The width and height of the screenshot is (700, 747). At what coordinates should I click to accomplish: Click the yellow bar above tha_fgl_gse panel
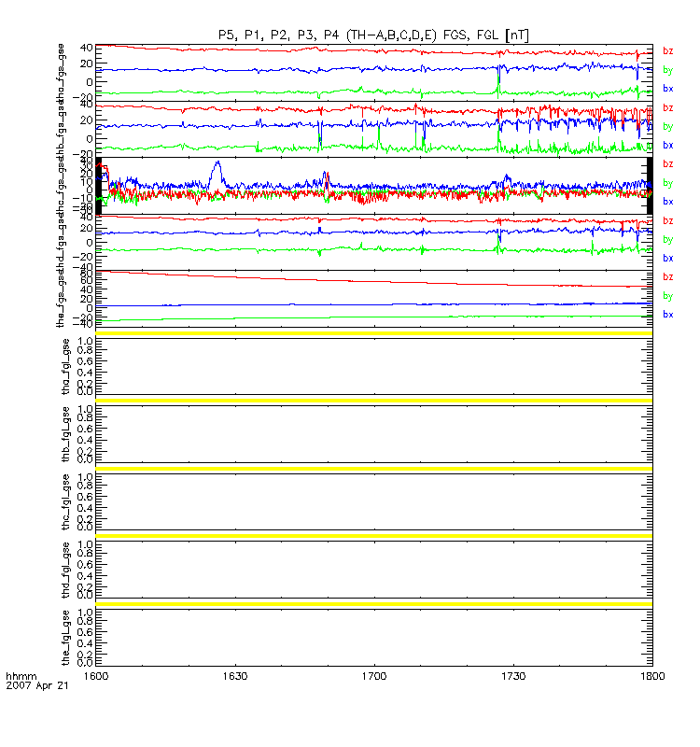click(374, 333)
